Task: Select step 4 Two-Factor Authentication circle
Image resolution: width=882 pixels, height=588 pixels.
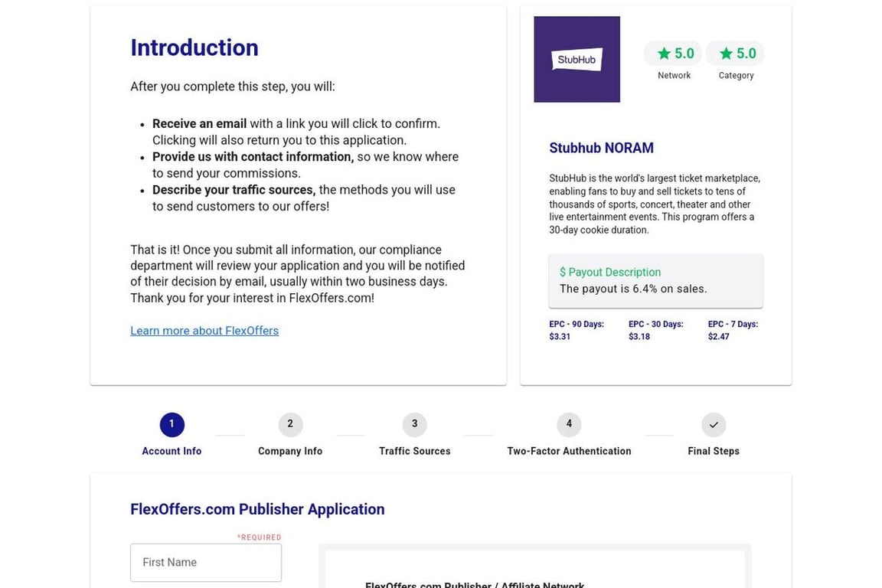Action: coord(569,424)
